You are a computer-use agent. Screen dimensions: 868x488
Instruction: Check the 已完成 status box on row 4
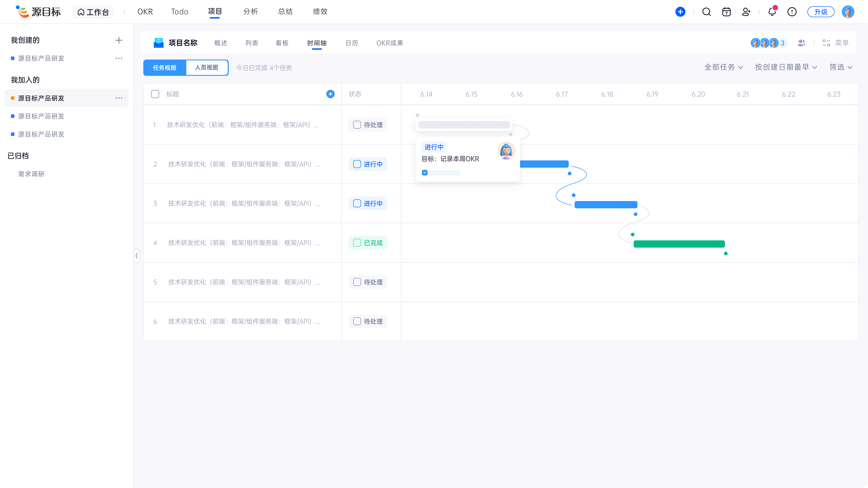coord(357,242)
